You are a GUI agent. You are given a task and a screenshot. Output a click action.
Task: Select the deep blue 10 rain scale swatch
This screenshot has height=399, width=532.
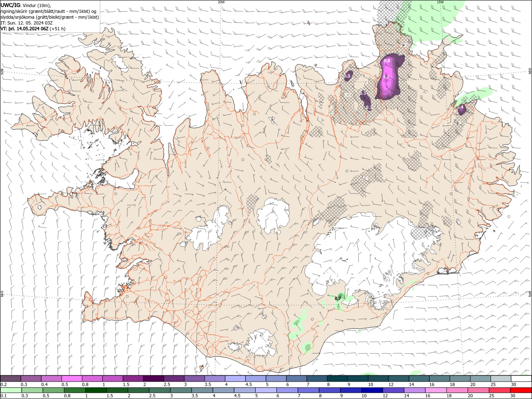pos(372,390)
